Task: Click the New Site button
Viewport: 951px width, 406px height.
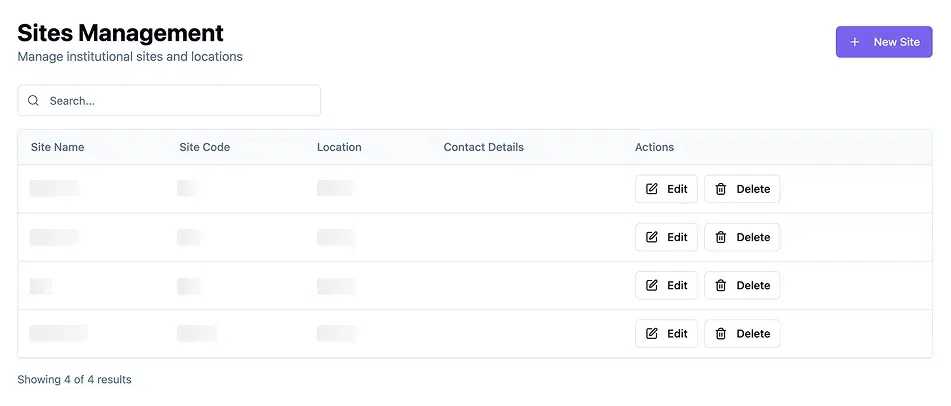Action: 884,42
